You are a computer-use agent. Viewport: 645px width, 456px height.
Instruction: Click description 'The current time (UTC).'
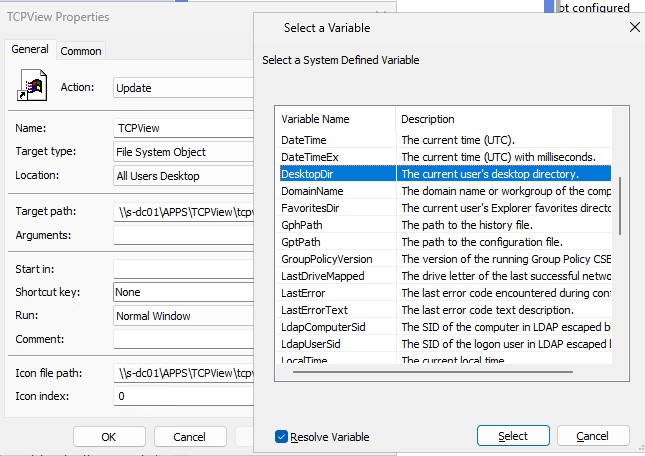pos(458,140)
